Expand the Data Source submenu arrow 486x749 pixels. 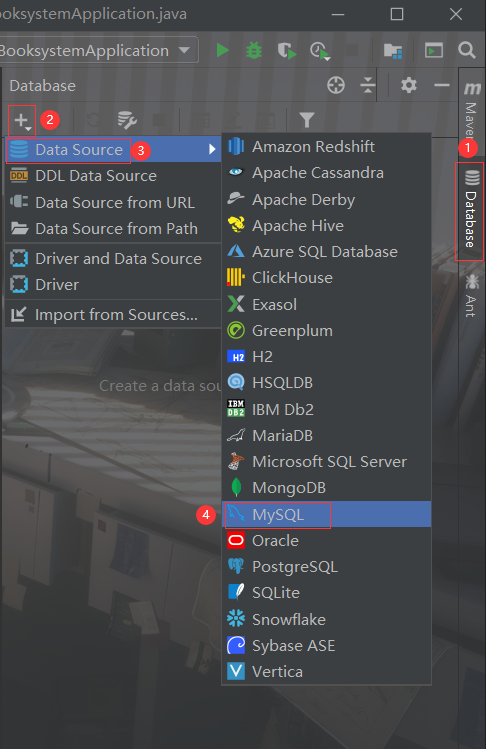point(212,150)
